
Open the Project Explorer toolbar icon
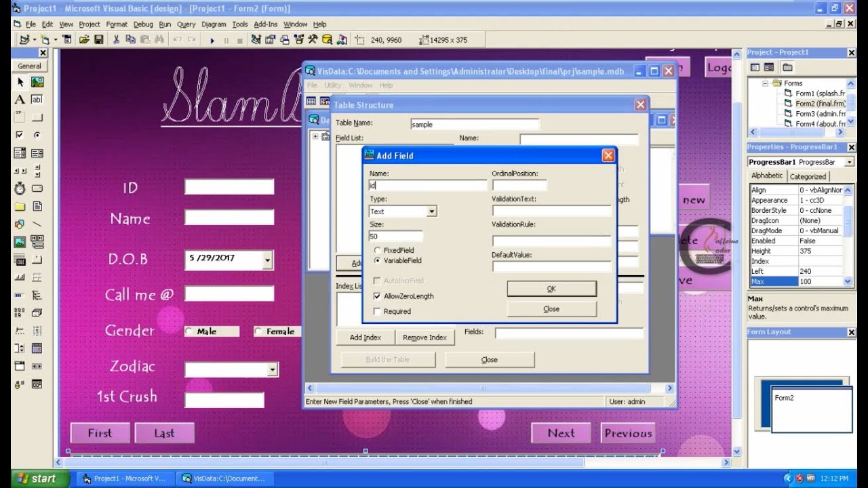(x=256, y=40)
